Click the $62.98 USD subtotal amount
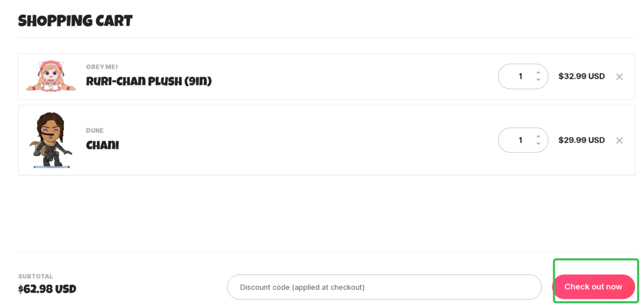The height and width of the screenshot is (306, 644). click(47, 289)
